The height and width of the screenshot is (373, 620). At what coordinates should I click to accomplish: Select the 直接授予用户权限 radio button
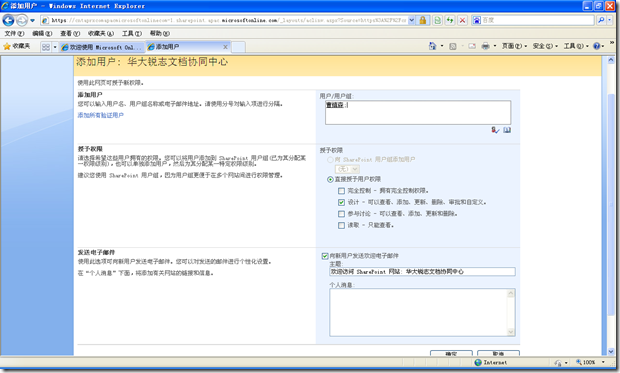(x=330, y=180)
